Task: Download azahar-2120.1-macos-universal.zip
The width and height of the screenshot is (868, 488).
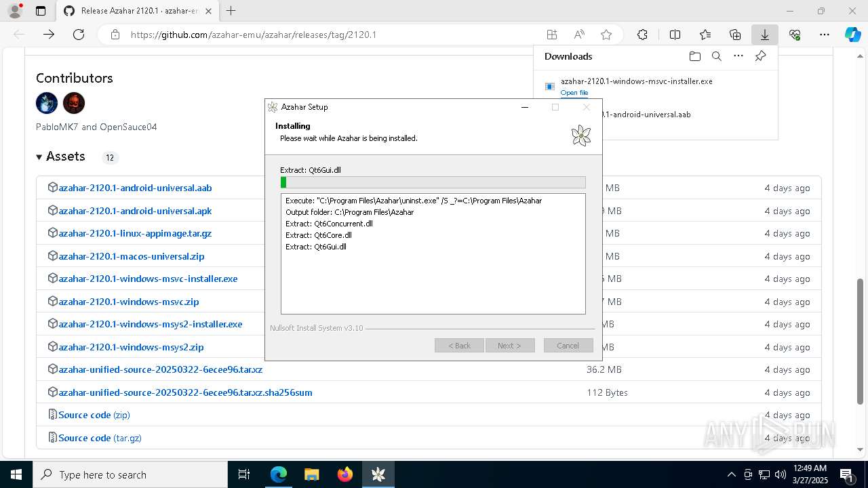Action: click(132, 256)
